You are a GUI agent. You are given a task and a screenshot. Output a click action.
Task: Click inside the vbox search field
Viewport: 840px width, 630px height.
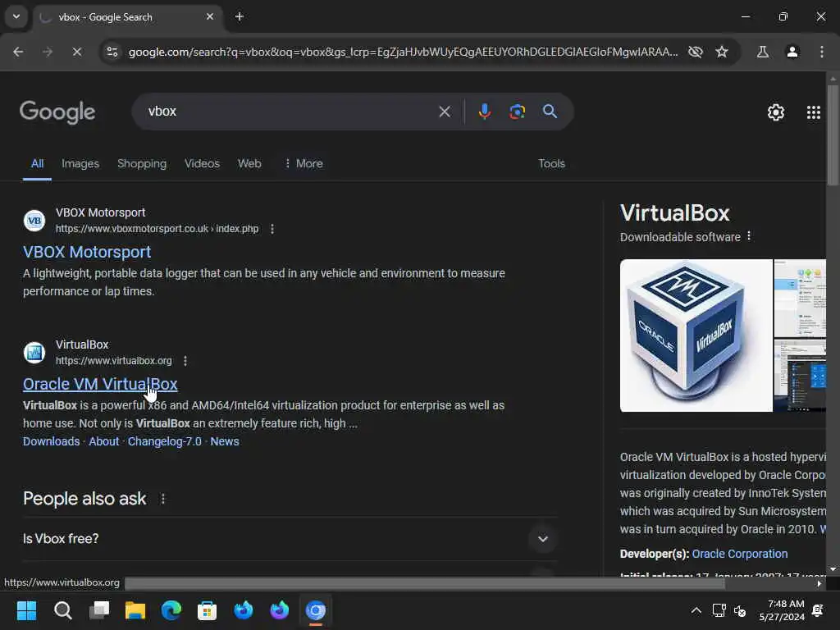coord(290,112)
